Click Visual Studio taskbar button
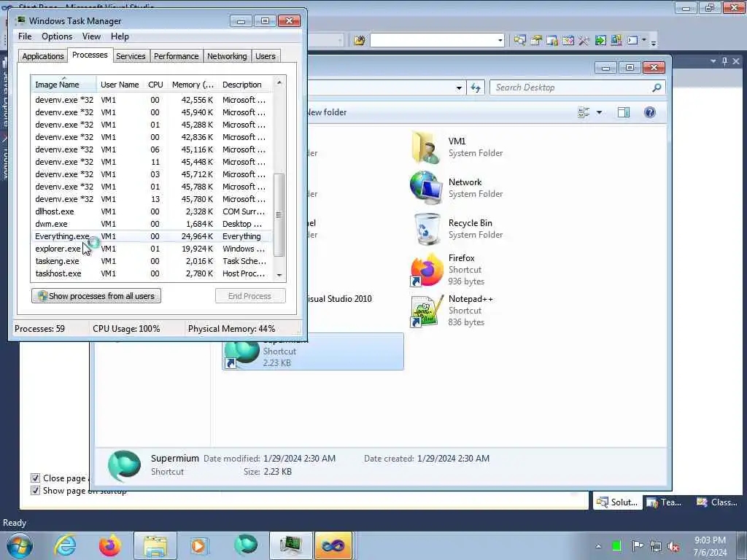 point(333,545)
